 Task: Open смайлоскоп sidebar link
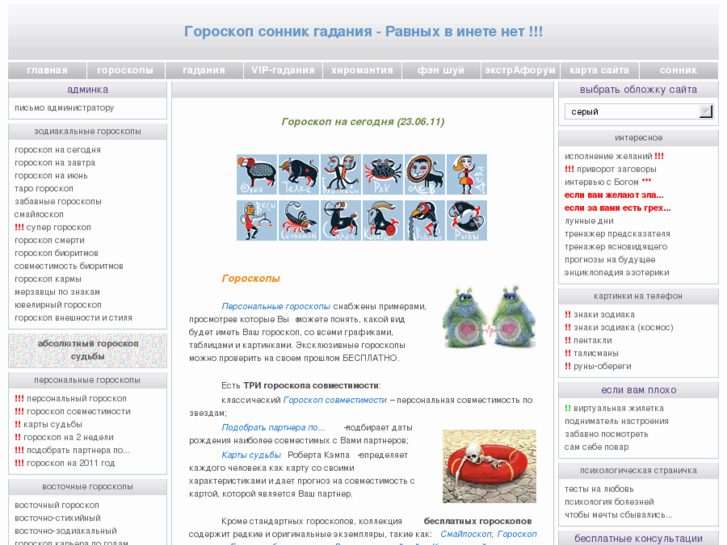39,214
